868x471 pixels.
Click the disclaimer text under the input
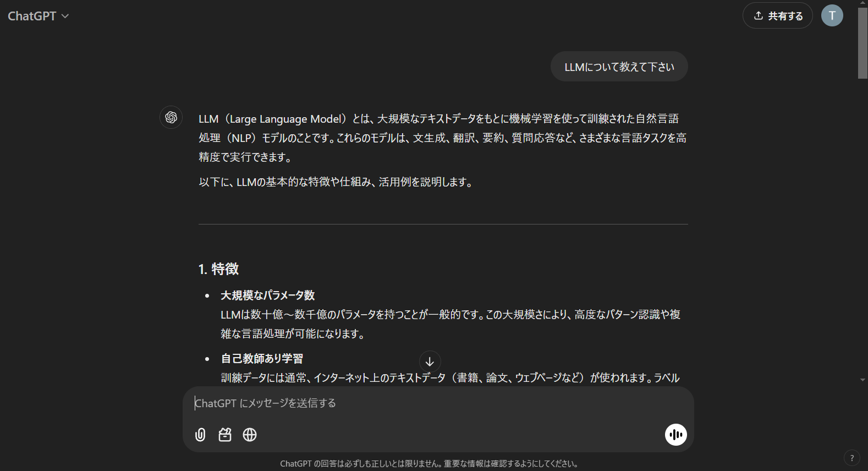click(430, 464)
